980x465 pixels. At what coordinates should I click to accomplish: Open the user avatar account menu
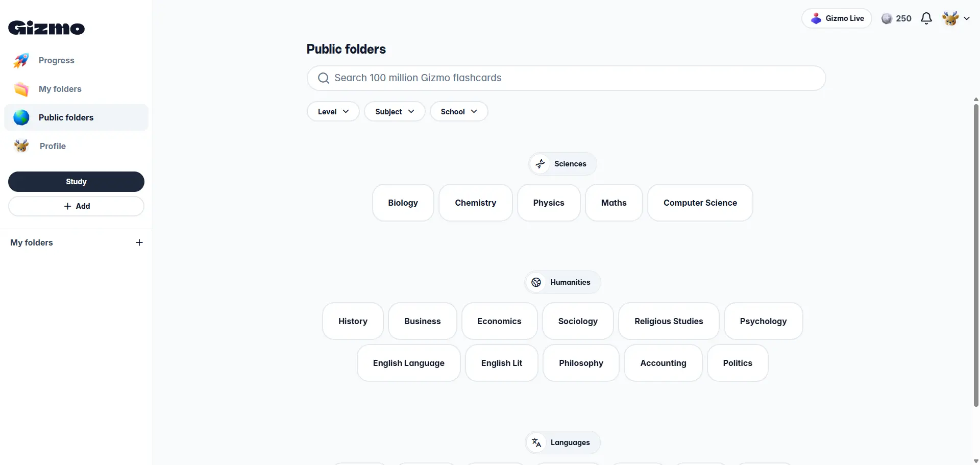click(x=955, y=18)
